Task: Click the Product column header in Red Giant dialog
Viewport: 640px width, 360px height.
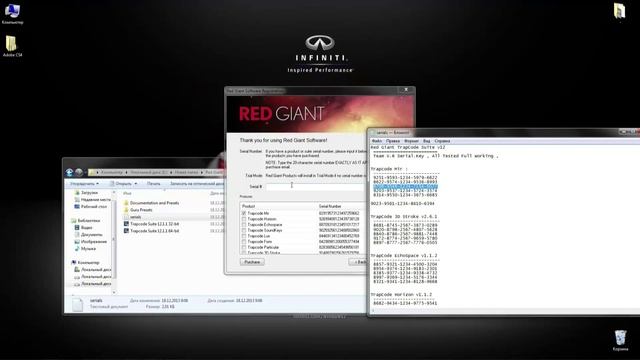Action: (248, 207)
